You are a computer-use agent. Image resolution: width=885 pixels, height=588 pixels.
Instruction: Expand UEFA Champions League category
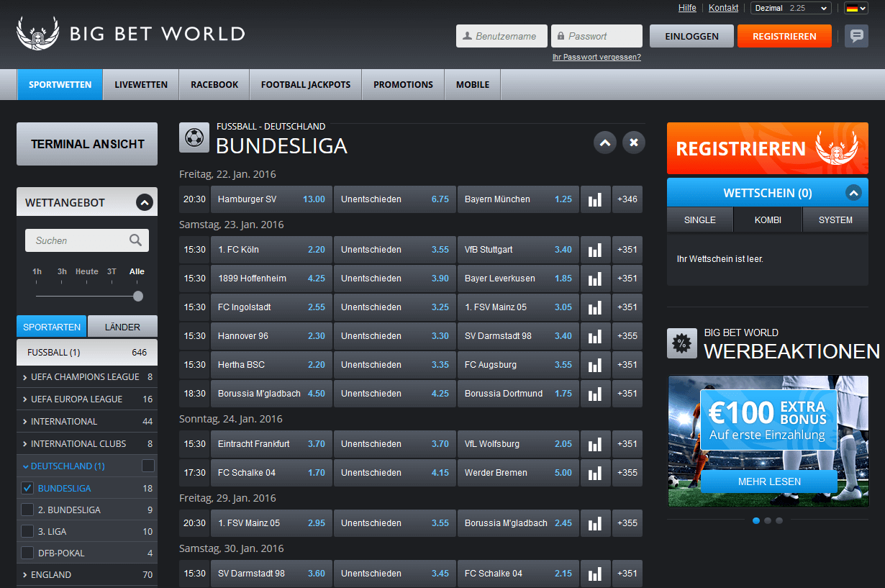click(87, 376)
